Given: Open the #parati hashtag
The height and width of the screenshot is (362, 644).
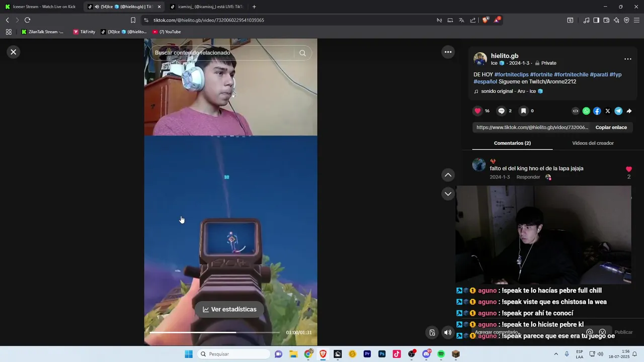Looking at the screenshot, I should [599, 74].
